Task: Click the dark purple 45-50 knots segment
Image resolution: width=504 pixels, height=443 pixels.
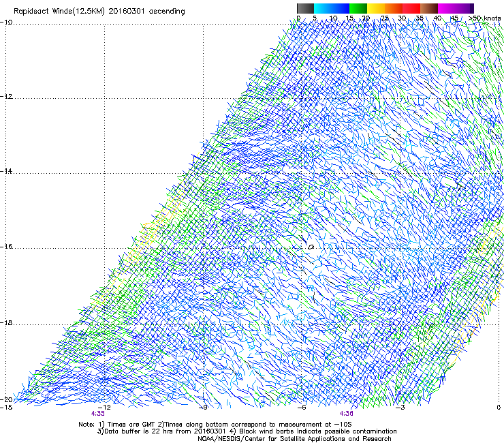Action: (x=464, y=8)
